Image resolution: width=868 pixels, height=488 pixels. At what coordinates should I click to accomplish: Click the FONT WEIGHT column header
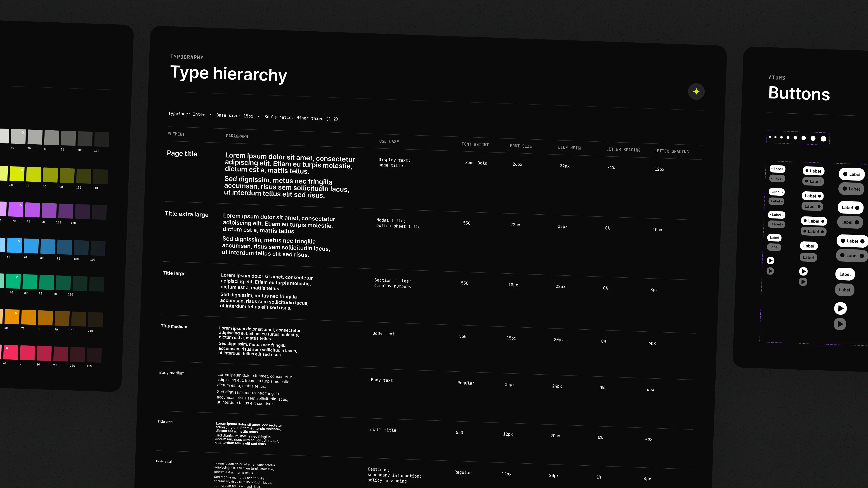tap(475, 145)
